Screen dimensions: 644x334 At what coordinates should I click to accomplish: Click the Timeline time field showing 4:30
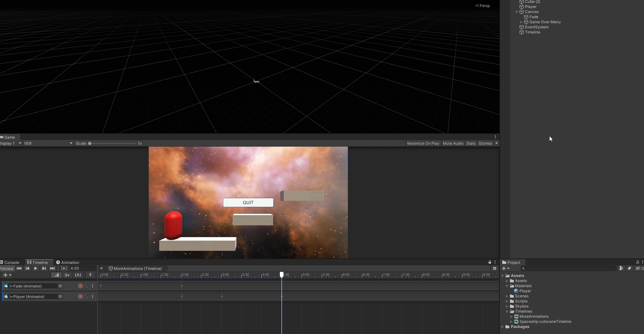tap(83, 268)
